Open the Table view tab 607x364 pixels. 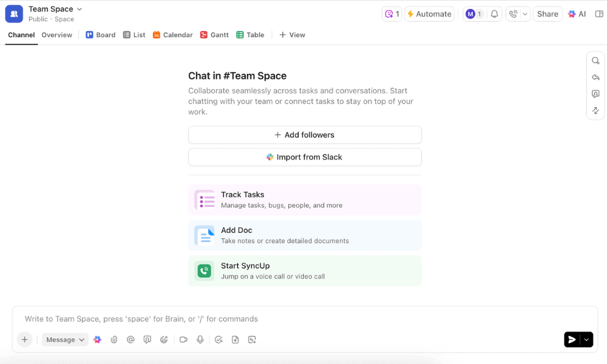pyautogui.click(x=251, y=35)
